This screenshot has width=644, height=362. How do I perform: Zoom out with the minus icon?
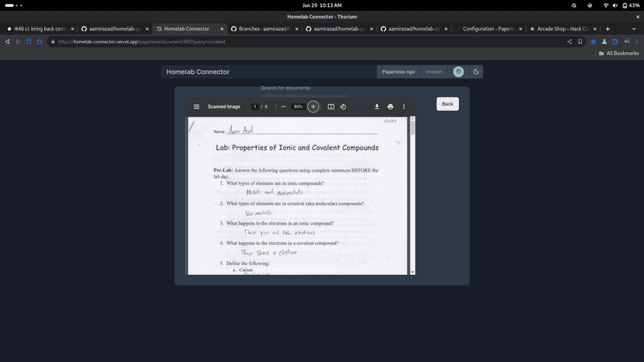283,106
